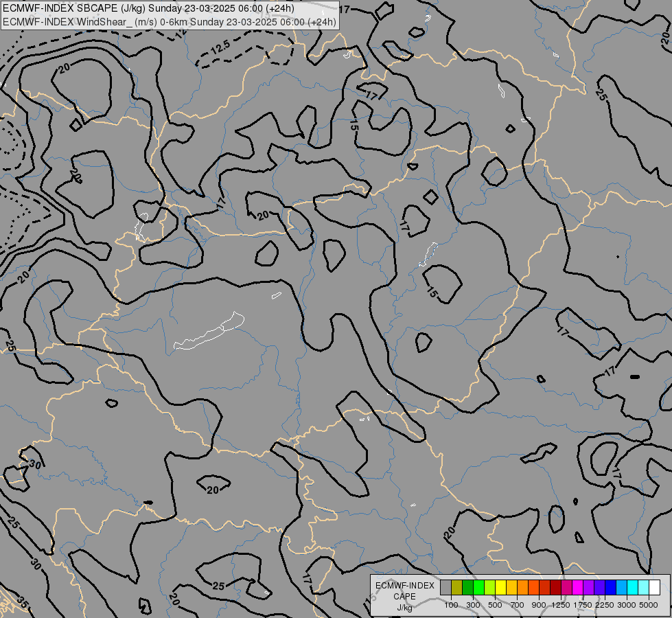Pick the white swatch after 5000

coord(655,588)
